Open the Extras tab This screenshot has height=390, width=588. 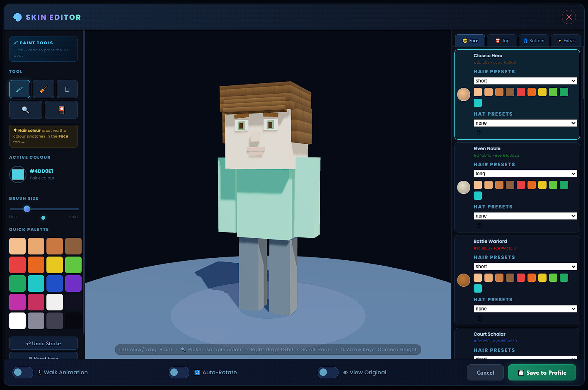tap(566, 41)
